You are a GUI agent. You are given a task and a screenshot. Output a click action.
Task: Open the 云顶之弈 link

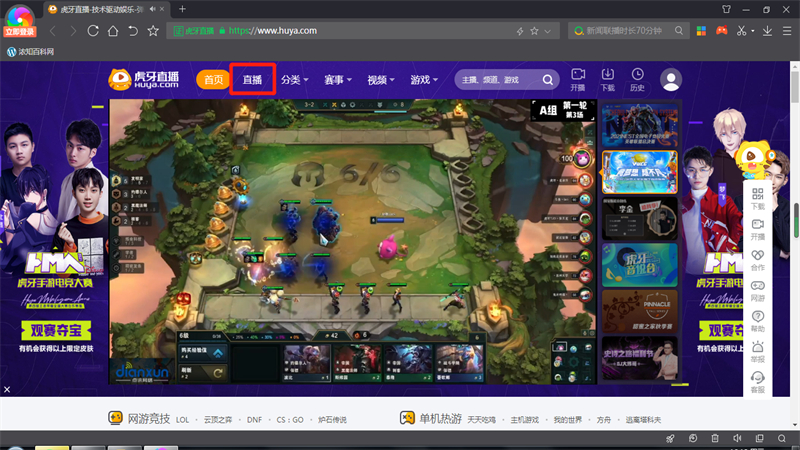click(218, 420)
